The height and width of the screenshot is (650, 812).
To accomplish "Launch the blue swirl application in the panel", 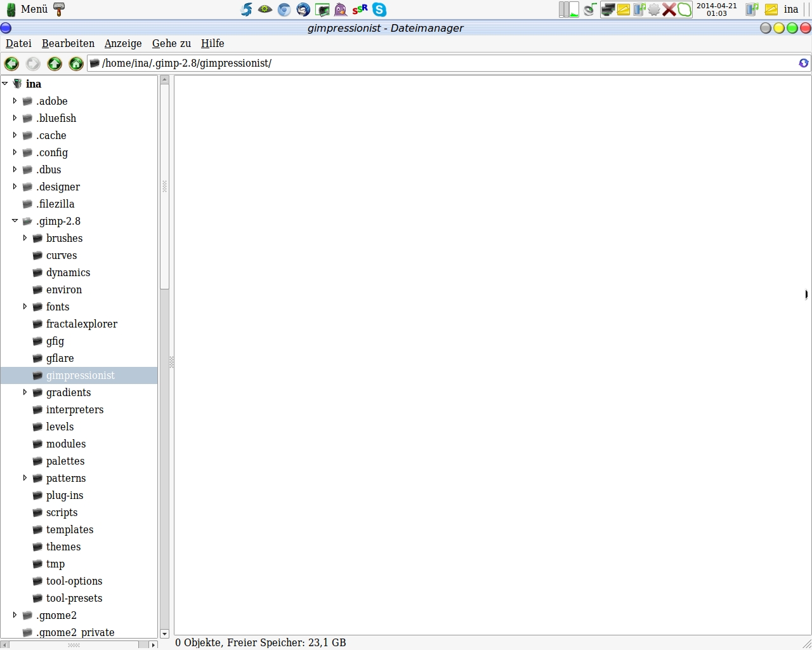I will click(x=247, y=10).
